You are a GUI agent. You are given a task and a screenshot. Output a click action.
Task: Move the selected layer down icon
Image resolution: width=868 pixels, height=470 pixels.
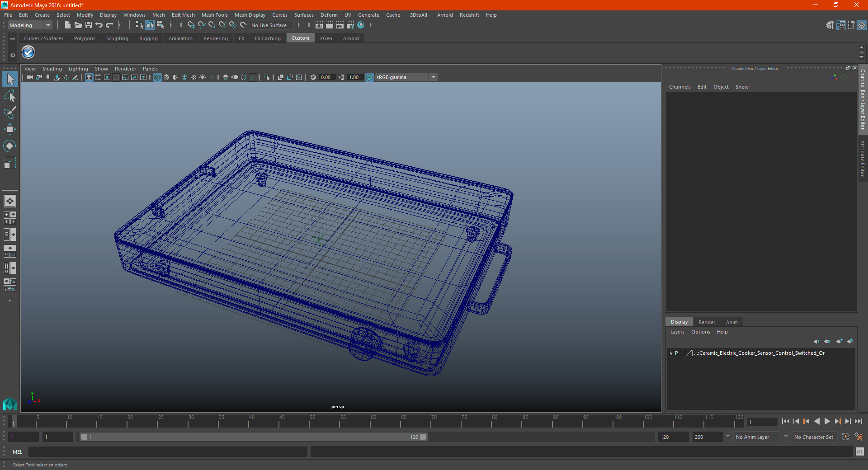click(x=827, y=341)
